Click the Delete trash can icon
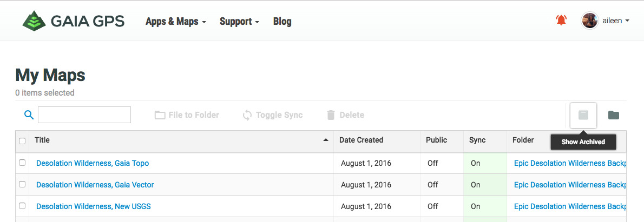This screenshot has height=222, width=644. [331, 115]
